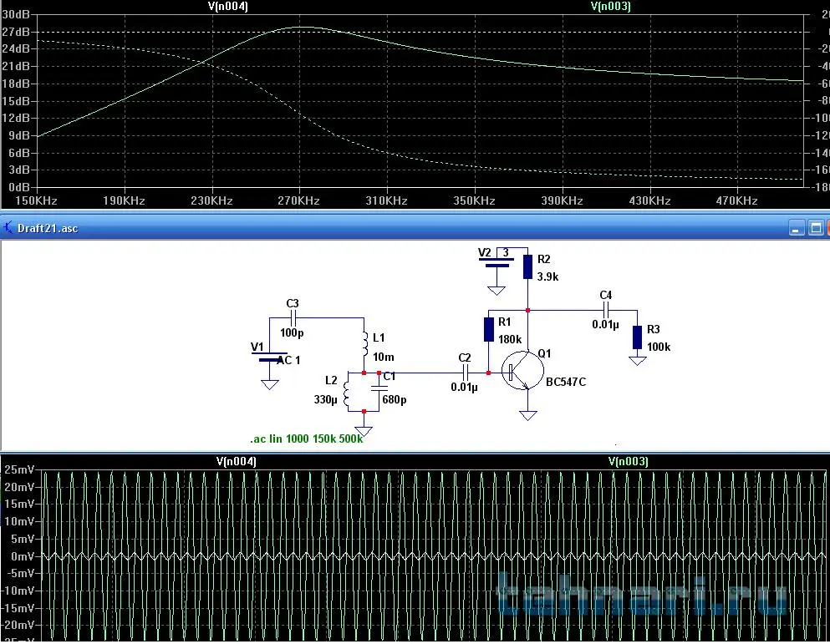Screen dimensions: 830x644
Task: Select resistor R2 symbol on schematic
Action: [527, 266]
